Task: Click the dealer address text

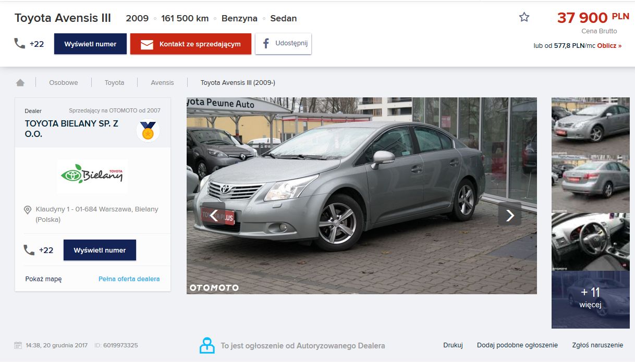Action: pos(97,214)
